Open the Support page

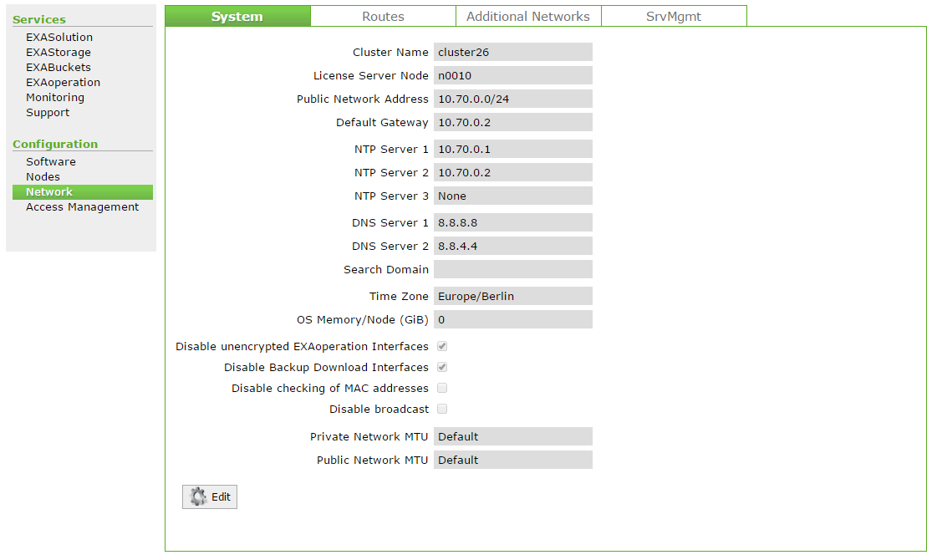coord(48,113)
